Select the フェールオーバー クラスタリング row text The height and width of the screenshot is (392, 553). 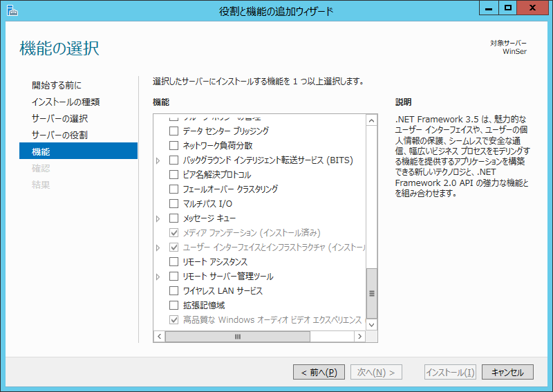[230, 189]
